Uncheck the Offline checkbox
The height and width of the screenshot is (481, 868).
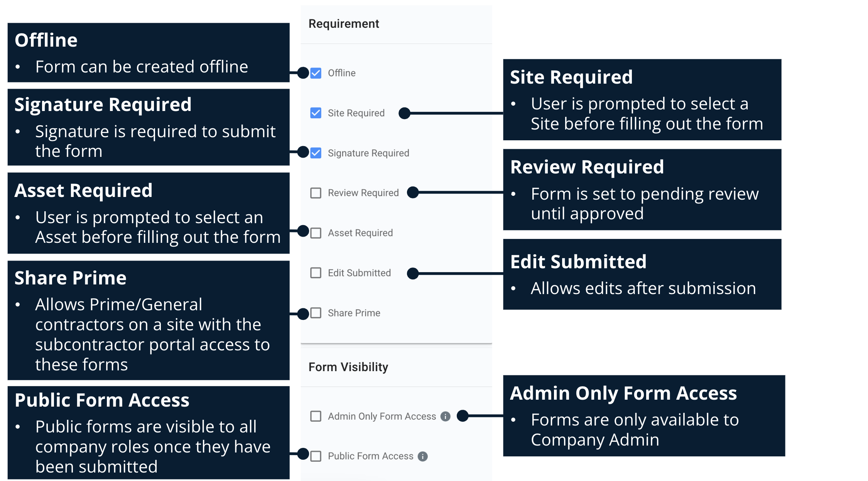tap(316, 73)
